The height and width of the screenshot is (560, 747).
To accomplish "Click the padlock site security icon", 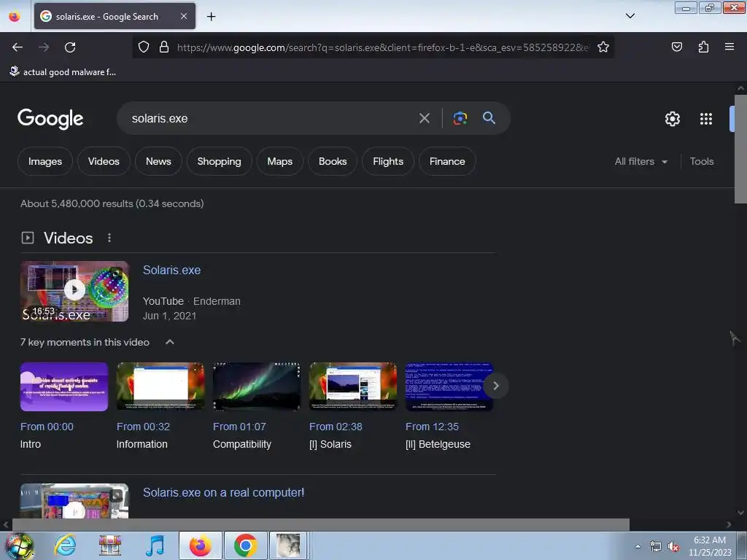I will pos(164,47).
